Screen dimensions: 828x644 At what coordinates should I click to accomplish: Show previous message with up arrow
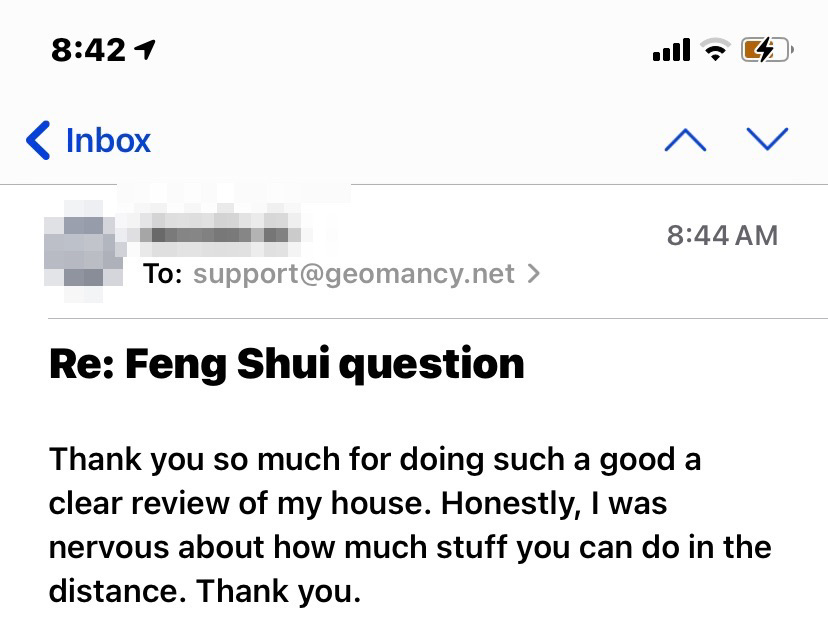click(685, 140)
